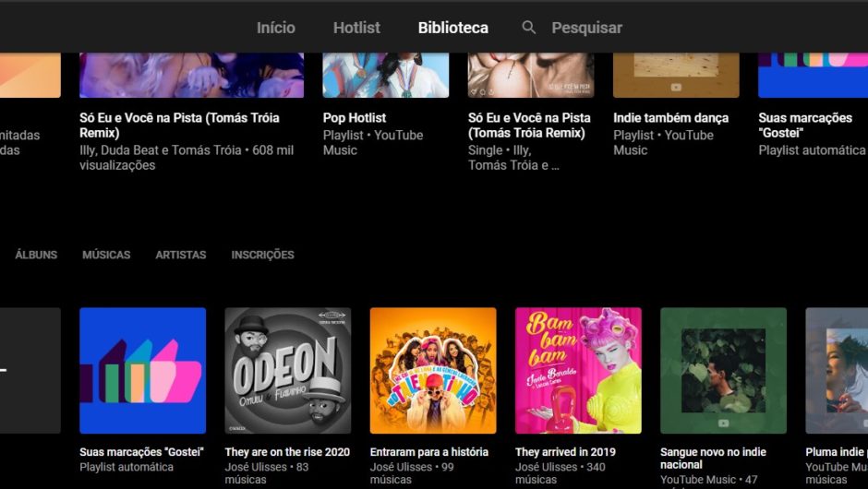Click the new playlist tile at the row start
868x489 pixels.
(x=30, y=371)
